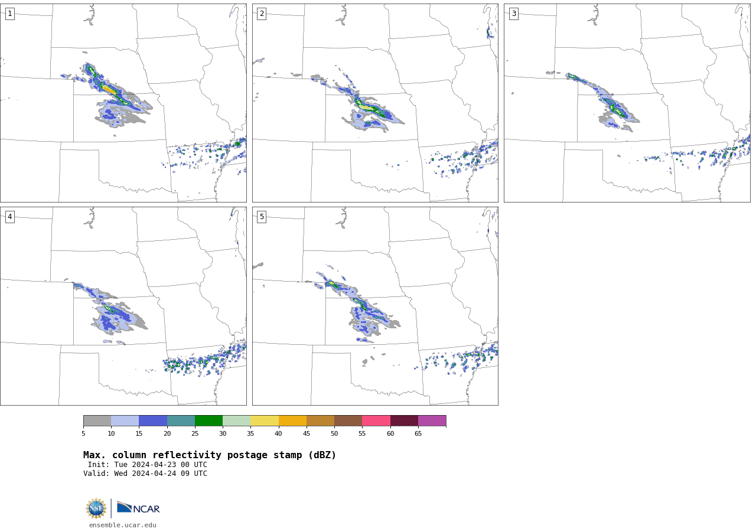Click the colorbar tick label 65

tap(418, 434)
